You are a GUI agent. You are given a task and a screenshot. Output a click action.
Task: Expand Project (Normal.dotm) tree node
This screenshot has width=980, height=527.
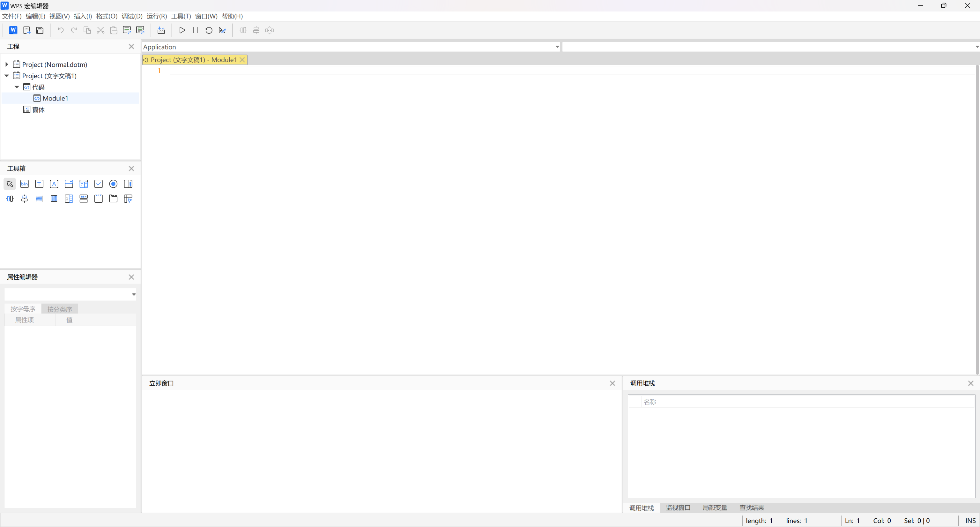[x=6, y=64]
